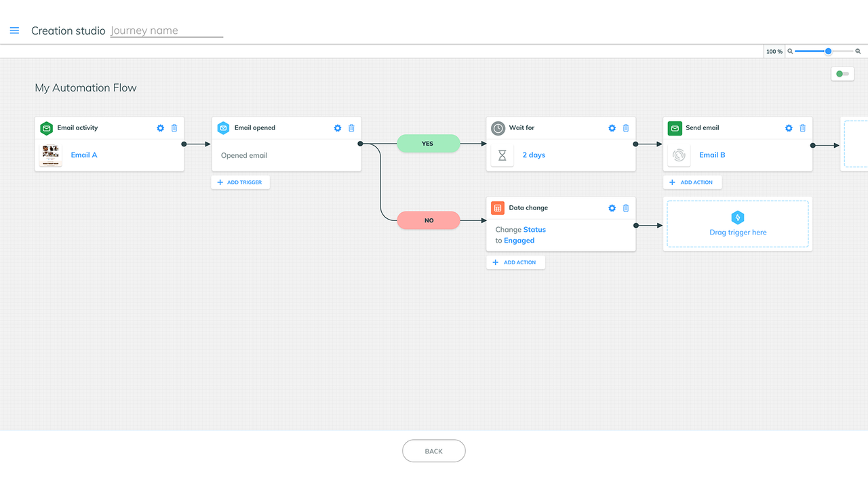This screenshot has width=868, height=488.
Task: Open the Email activity settings gear
Action: (160, 127)
